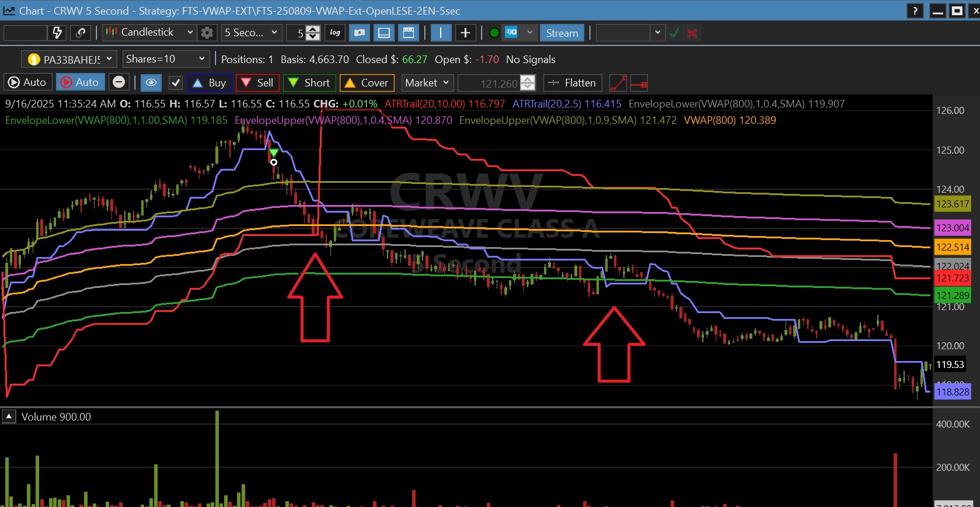Viewport: 980px width, 507px height.
Task: Click the Cover button
Action: (x=367, y=83)
